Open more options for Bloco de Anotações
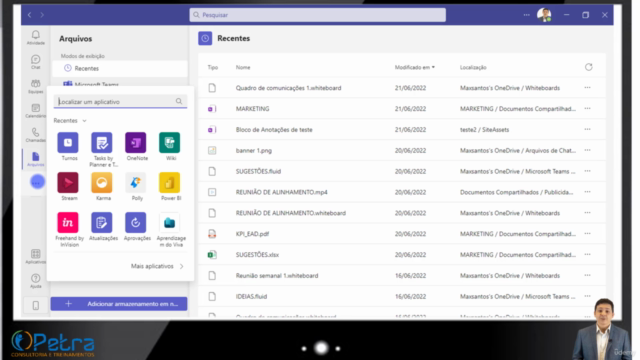 [x=587, y=129]
